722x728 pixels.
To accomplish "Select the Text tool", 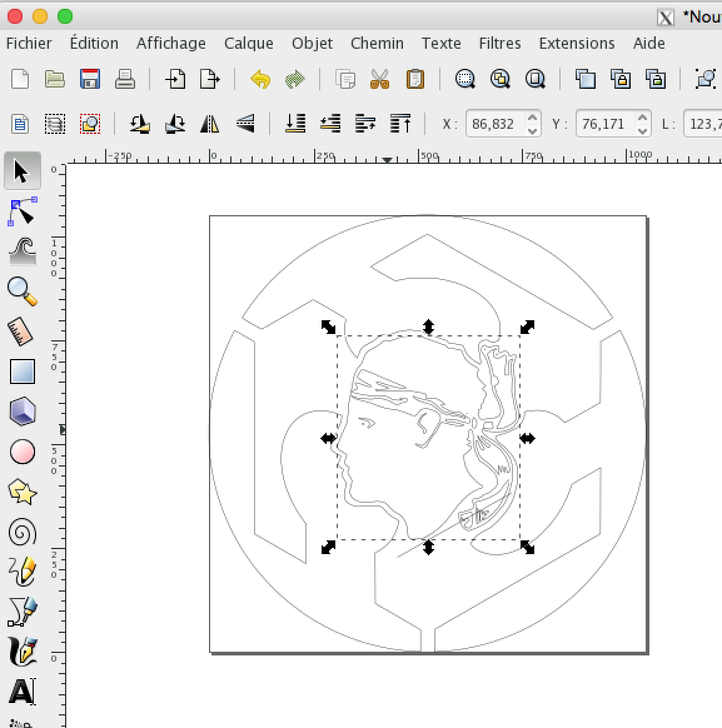I will 23,692.
